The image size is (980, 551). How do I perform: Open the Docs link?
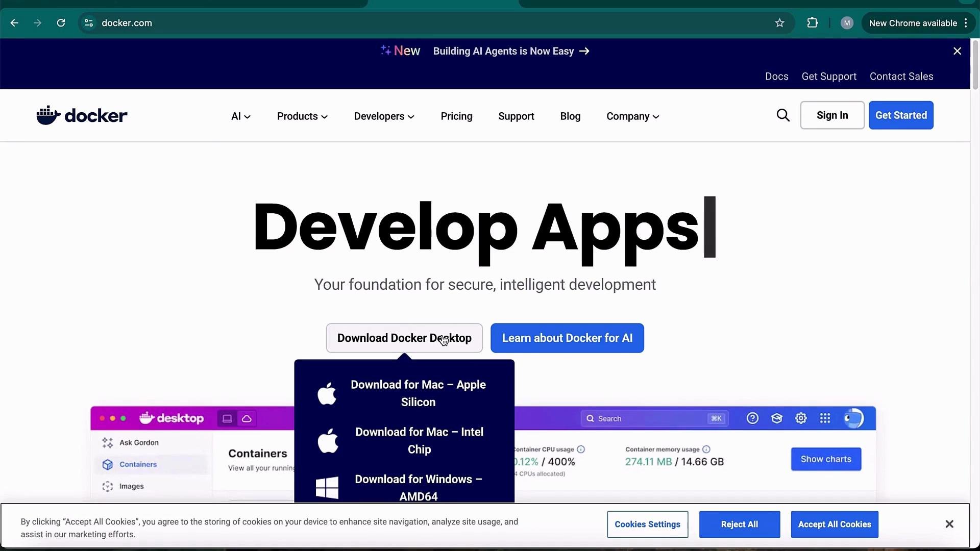coord(776,77)
